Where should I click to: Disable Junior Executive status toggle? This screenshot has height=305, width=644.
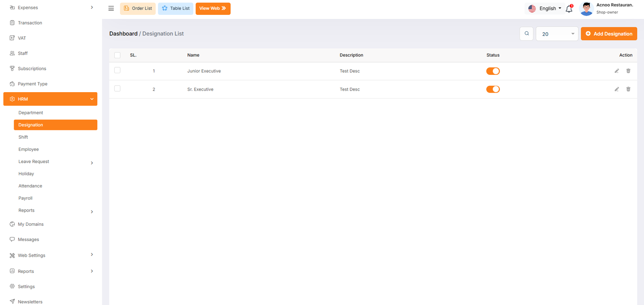click(493, 71)
